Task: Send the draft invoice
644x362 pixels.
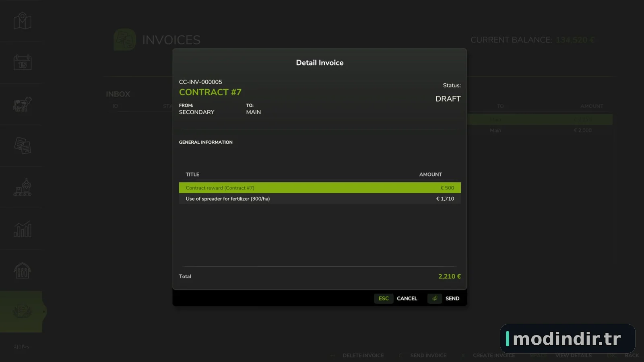Action: pos(452,298)
